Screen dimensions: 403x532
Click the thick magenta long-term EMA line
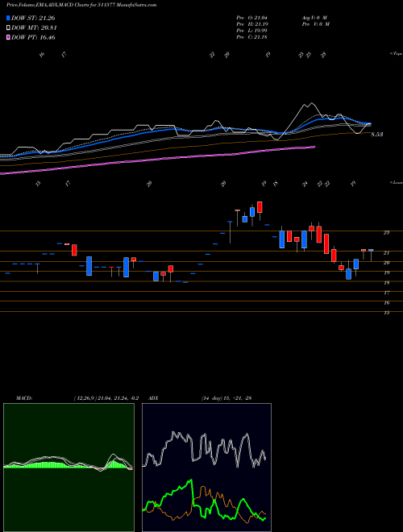click(158, 160)
